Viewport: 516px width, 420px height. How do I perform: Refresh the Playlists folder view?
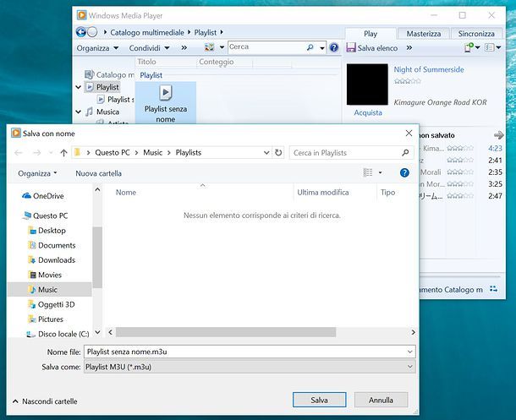(x=278, y=152)
